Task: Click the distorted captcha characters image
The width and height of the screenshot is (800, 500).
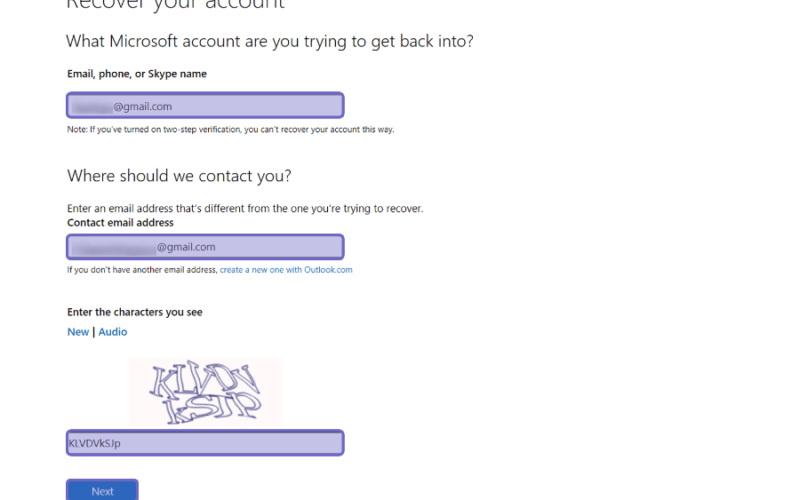Action: pos(205,391)
